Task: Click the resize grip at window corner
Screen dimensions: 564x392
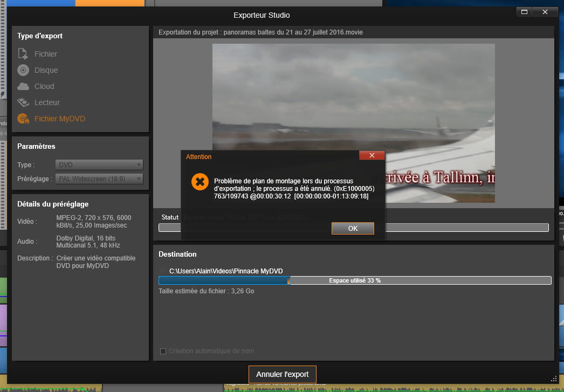Action: coord(554,379)
